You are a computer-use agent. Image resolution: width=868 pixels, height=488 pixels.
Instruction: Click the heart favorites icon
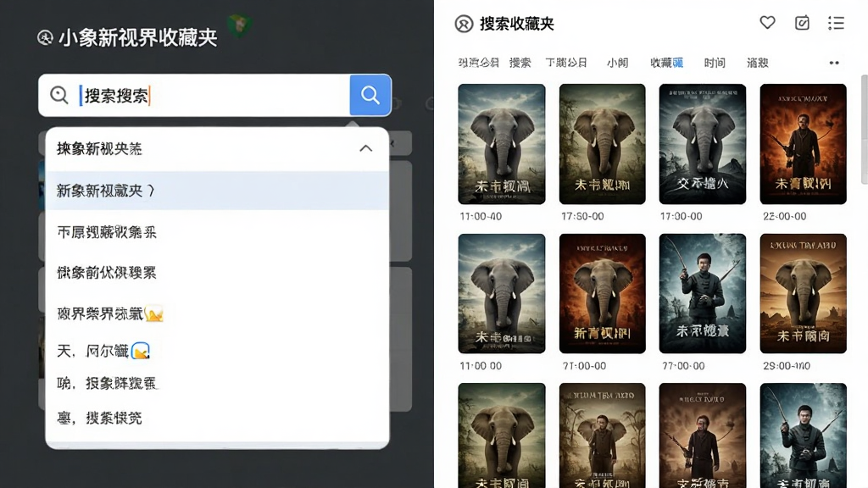(767, 23)
